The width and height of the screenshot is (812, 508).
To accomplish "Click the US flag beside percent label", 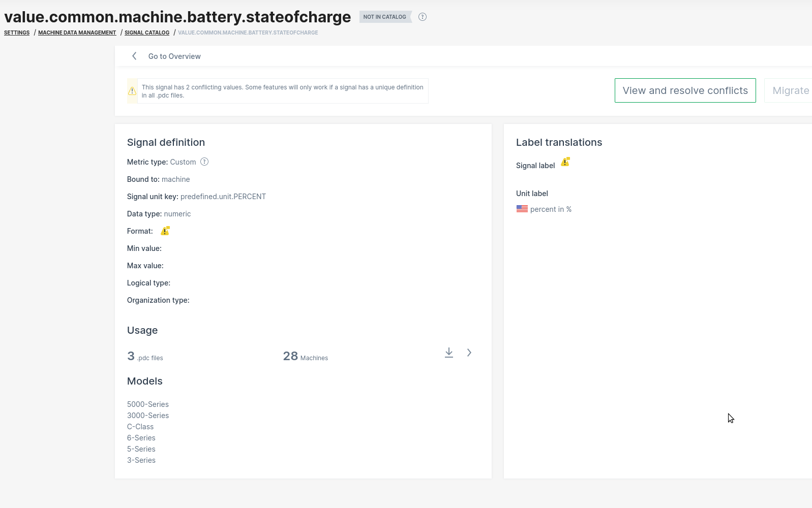I will pos(522,209).
